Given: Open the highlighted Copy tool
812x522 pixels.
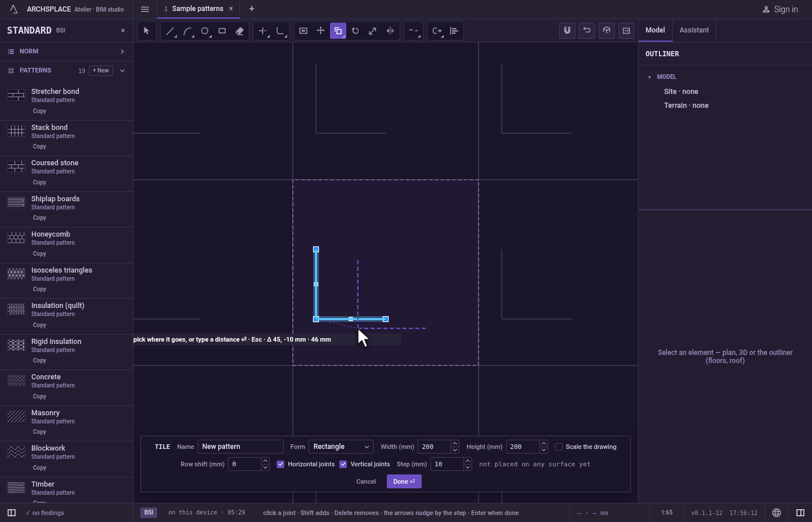Looking at the screenshot, I should tap(338, 31).
